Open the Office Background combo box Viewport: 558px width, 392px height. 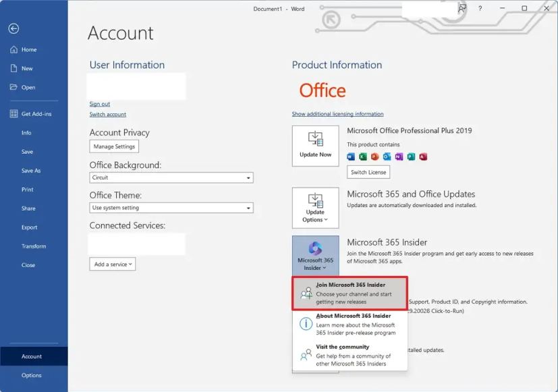(171, 177)
